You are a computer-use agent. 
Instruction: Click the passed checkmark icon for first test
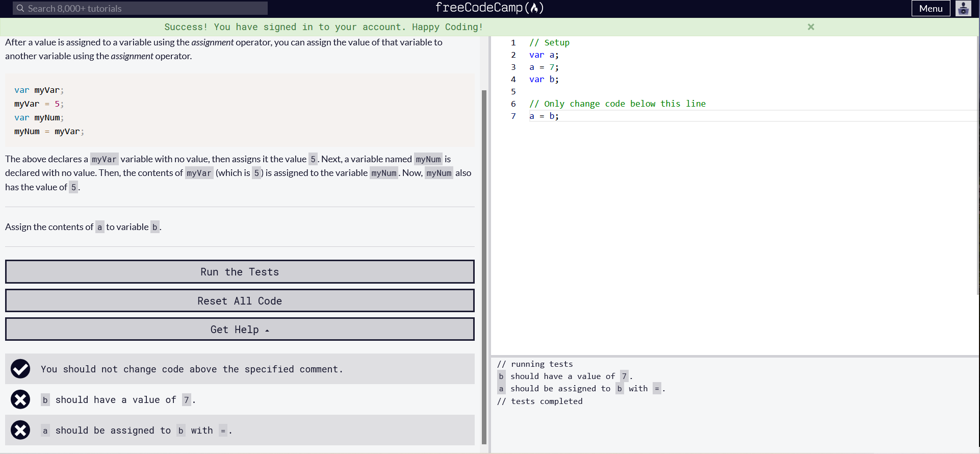point(20,369)
